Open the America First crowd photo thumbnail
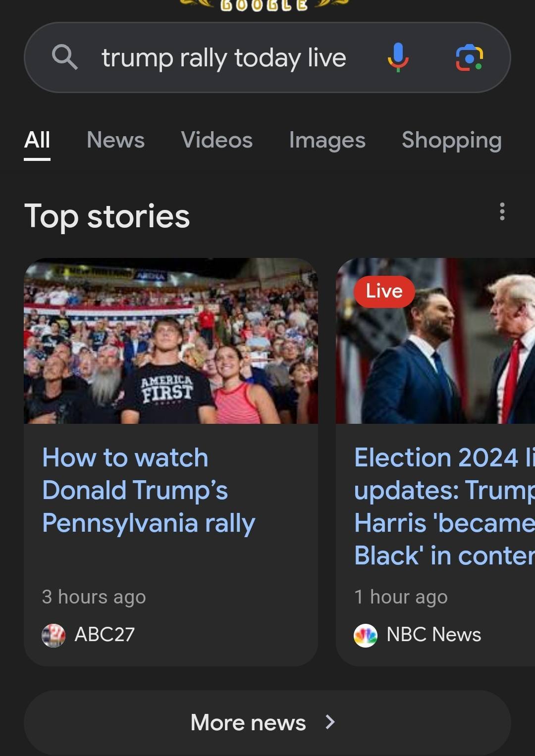The height and width of the screenshot is (756, 535). point(171,341)
